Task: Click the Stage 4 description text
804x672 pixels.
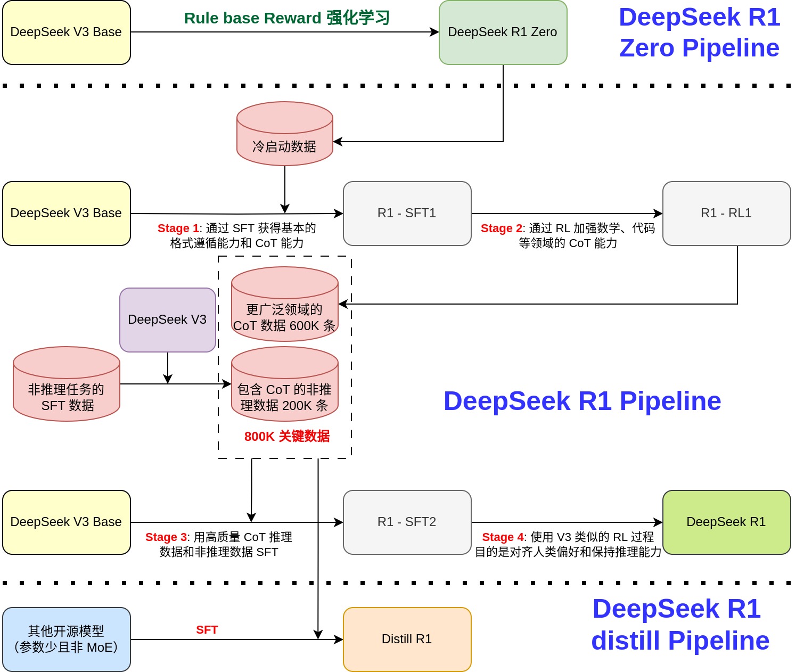Action: click(568, 545)
